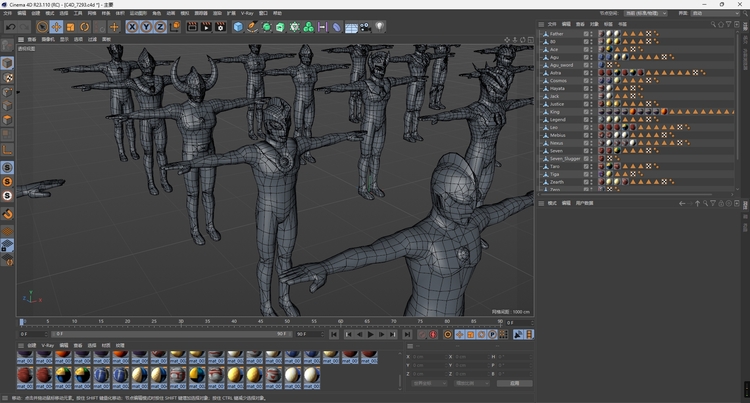Screen dimensions: 750x403
Task: Click the Object Manager search magnifier icon
Action: tap(713, 24)
